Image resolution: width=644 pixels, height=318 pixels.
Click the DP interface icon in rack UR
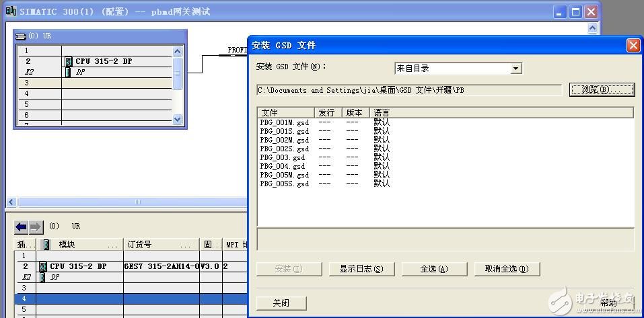tap(68, 72)
